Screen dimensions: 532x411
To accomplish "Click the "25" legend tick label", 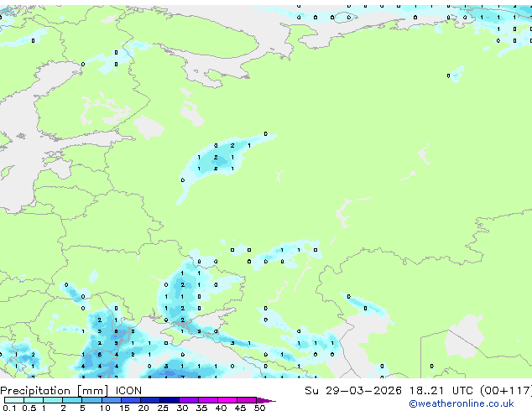I will [x=163, y=408].
